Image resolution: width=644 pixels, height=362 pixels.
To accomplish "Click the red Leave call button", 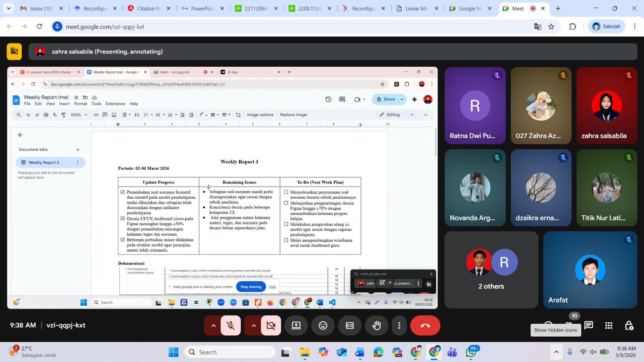I will [425, 325].
